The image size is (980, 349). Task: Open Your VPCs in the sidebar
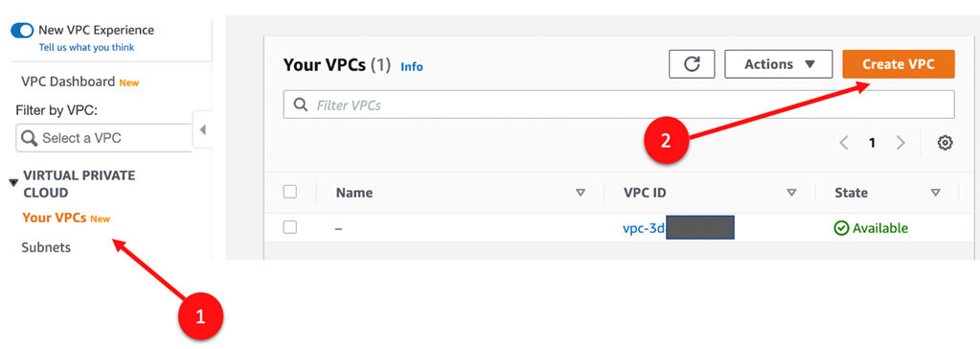click(54, 218)
